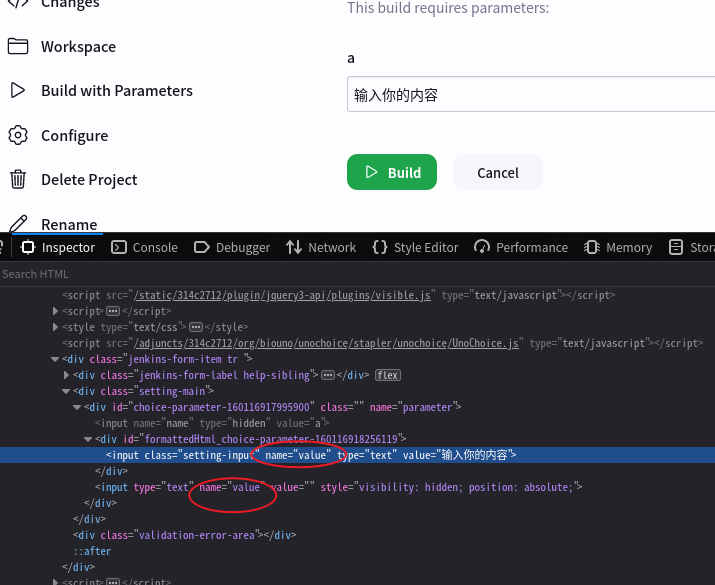Click the Memory chip icon

(x=592, y=247)
